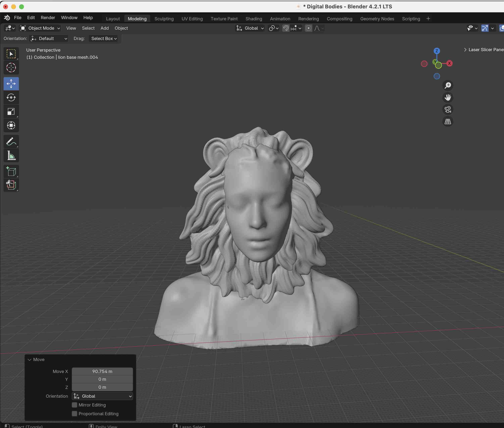This screenshot has width=504, height=428.
Task: Open the Window menu
Action: [x=69, y=18]
